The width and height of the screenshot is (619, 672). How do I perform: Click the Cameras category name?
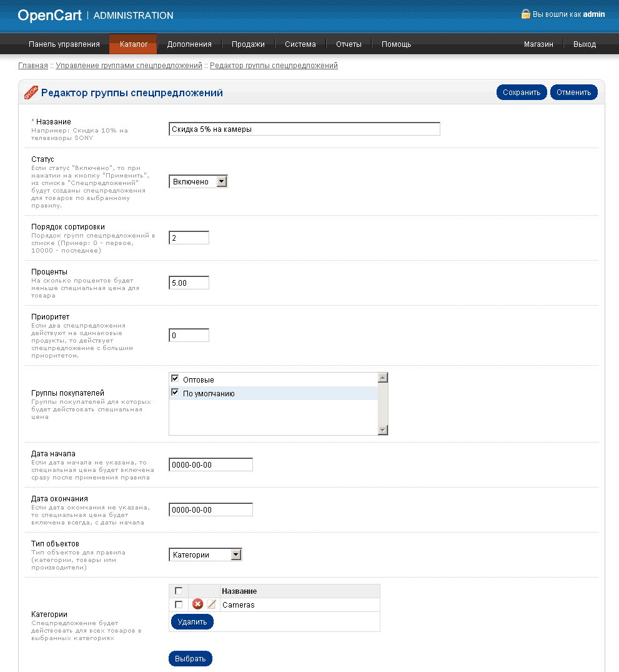(x=238, y=604)
